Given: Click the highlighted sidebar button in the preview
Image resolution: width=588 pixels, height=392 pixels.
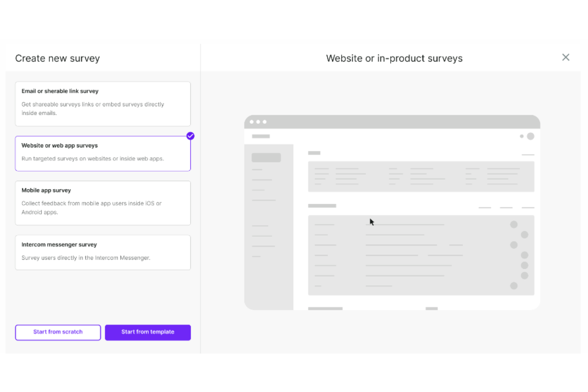Looking at the screenshot, I should (265, 157).
